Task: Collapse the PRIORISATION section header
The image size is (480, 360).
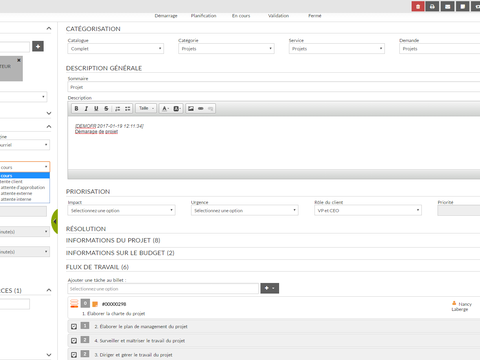Action: pyautogui.click(x=88, y=192)
